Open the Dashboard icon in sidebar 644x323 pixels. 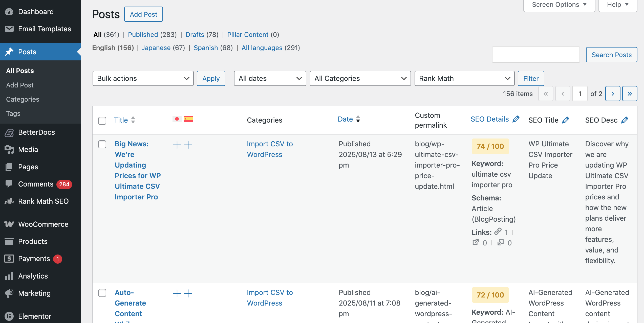tap(9, 12)
